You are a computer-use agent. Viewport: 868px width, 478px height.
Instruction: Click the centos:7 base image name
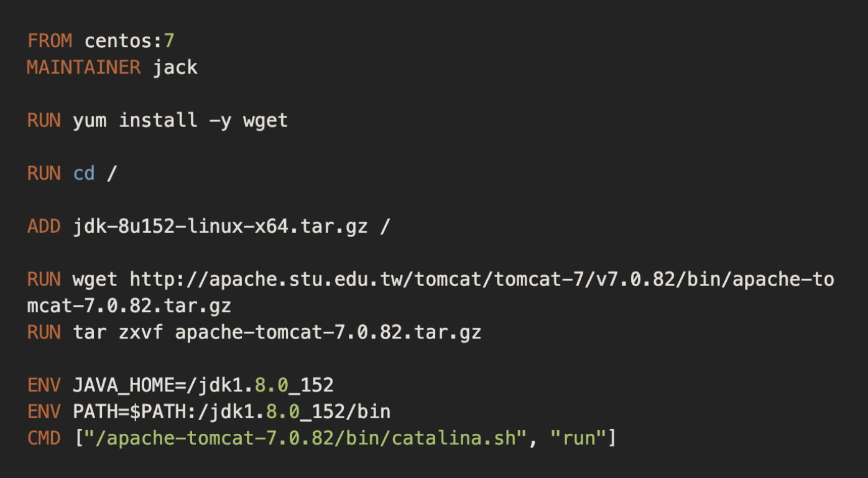coord(129,41)
